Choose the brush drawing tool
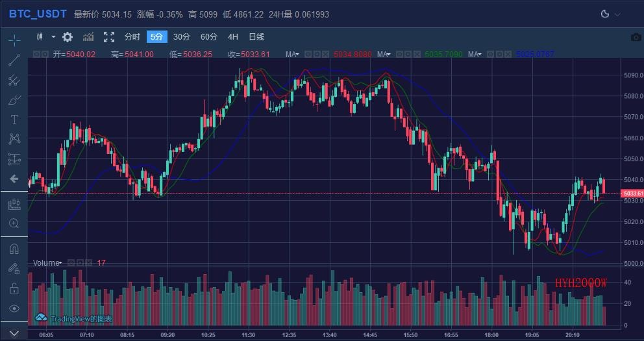The width and height of the screenshot is (644, 341). pyautogui.click(x=14, y=100)
